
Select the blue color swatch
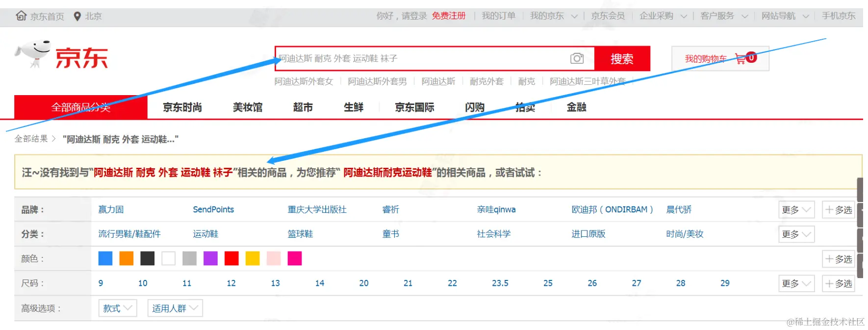point(105,258)
